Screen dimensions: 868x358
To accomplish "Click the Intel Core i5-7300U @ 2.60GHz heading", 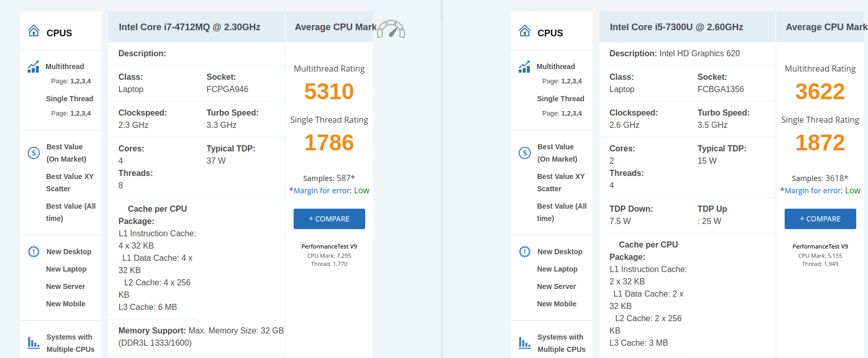I will (677, 27).
